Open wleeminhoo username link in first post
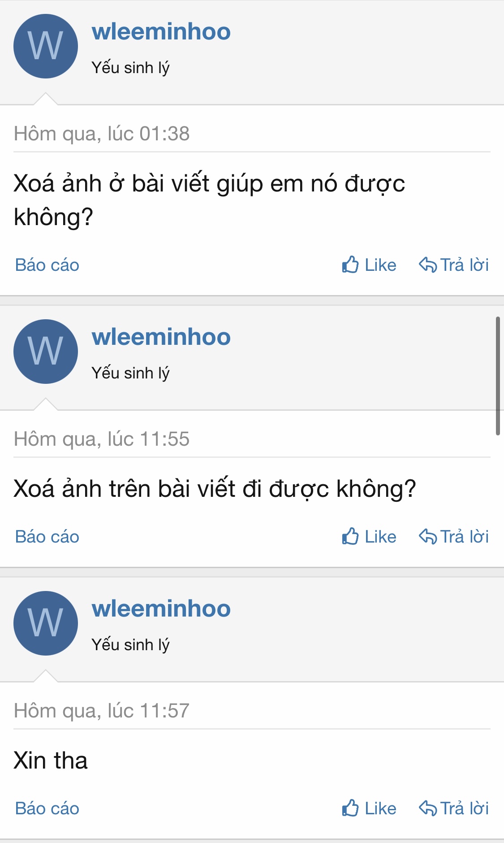The image size is (504, 843). click(161, 32)
